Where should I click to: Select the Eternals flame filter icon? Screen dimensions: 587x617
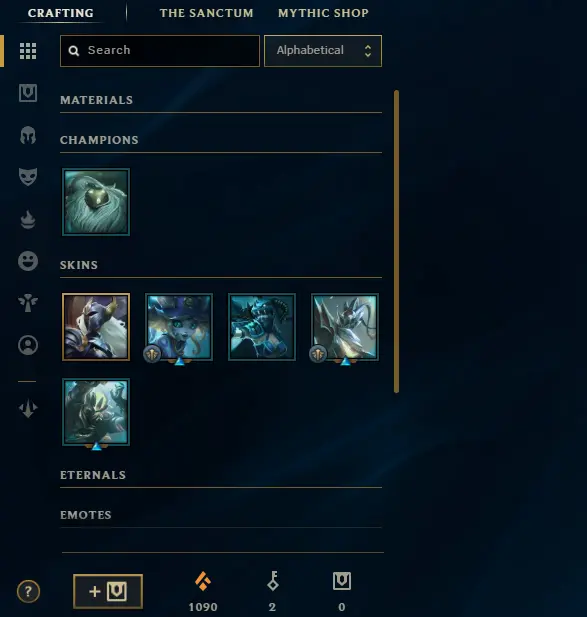click(28, 220)
